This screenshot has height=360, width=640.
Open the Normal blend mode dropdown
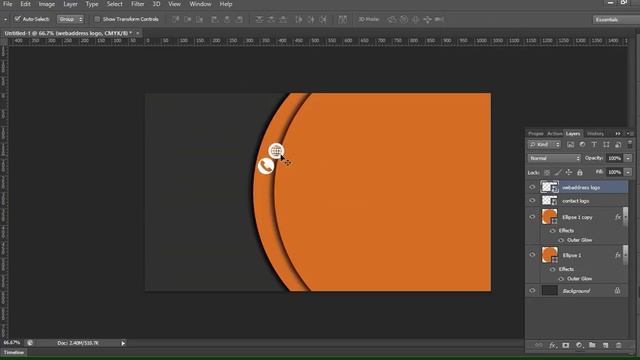click(x=554, y=158)
